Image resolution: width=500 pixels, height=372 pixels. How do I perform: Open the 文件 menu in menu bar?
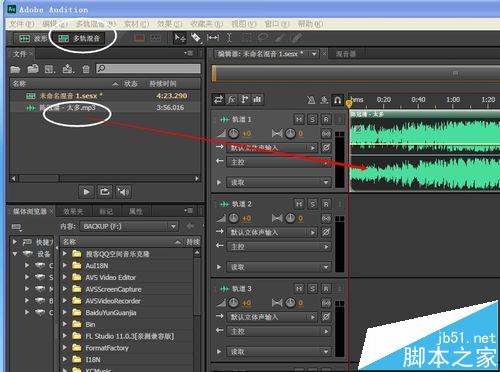[21, 24]
